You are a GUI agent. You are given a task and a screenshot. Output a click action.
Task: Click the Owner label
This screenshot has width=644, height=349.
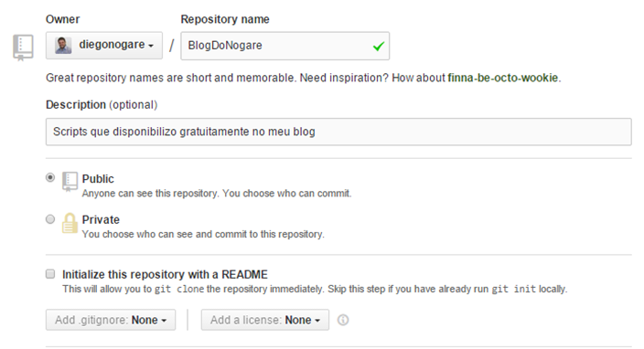click(62, 19)
